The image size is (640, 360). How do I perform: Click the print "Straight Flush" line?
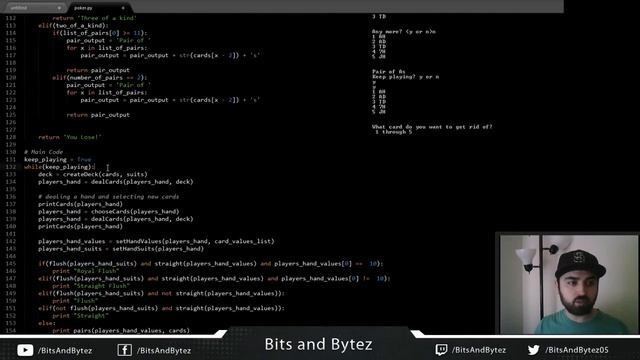(x=91, y=286)
